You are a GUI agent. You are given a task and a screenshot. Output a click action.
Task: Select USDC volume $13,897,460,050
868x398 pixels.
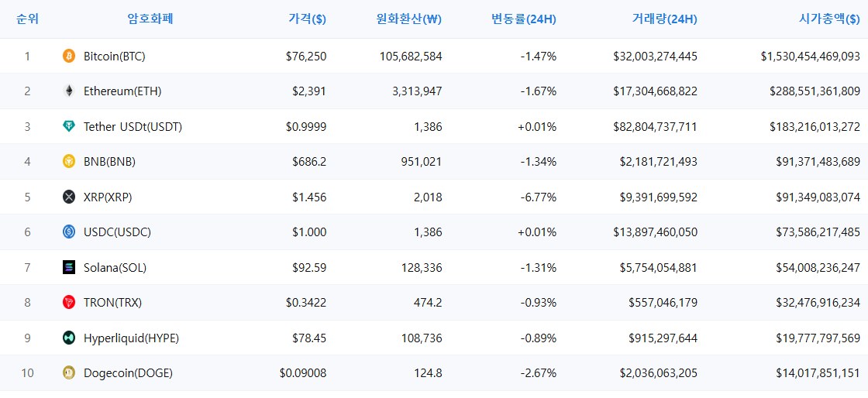[x=656, y=232]
